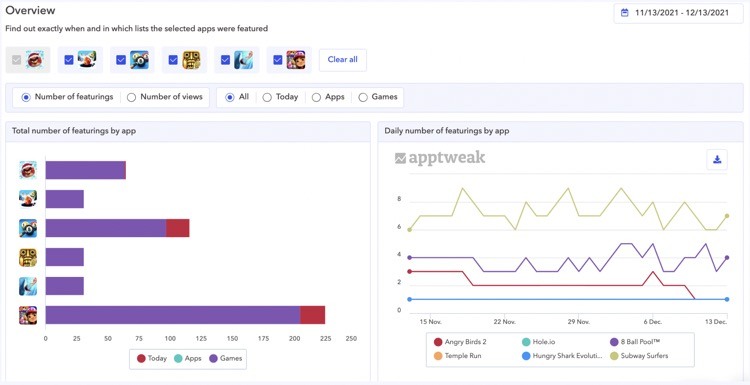Toggle Apps series in bar chart legend
750x385 pixels.
tap(187, 358)
